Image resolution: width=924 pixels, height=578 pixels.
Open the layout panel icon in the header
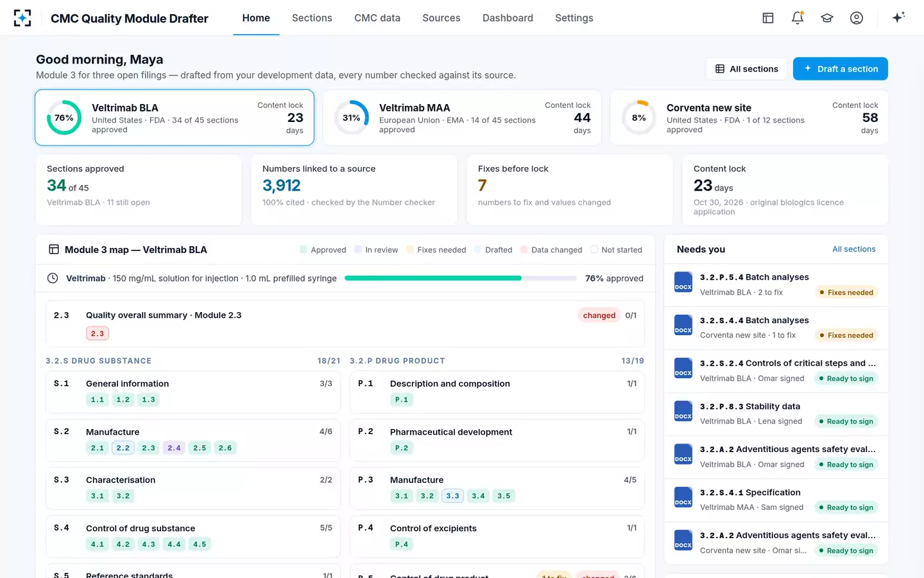tap(768, 18)
